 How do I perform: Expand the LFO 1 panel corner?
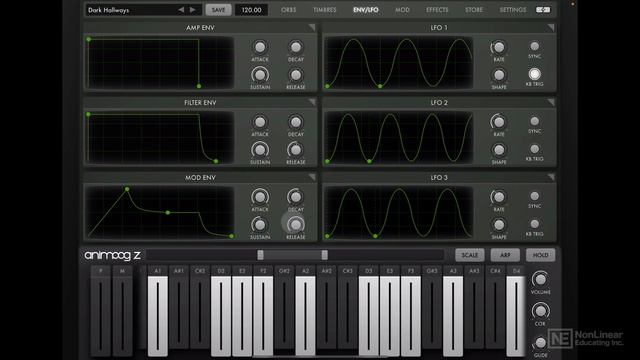[x=551, y=27]
